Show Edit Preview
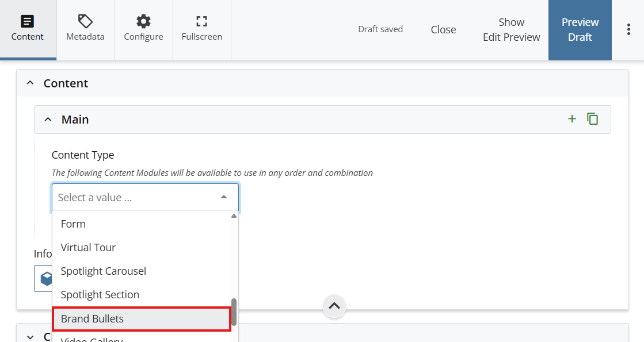The image size is (644, 342). click(x=511, y=30)
